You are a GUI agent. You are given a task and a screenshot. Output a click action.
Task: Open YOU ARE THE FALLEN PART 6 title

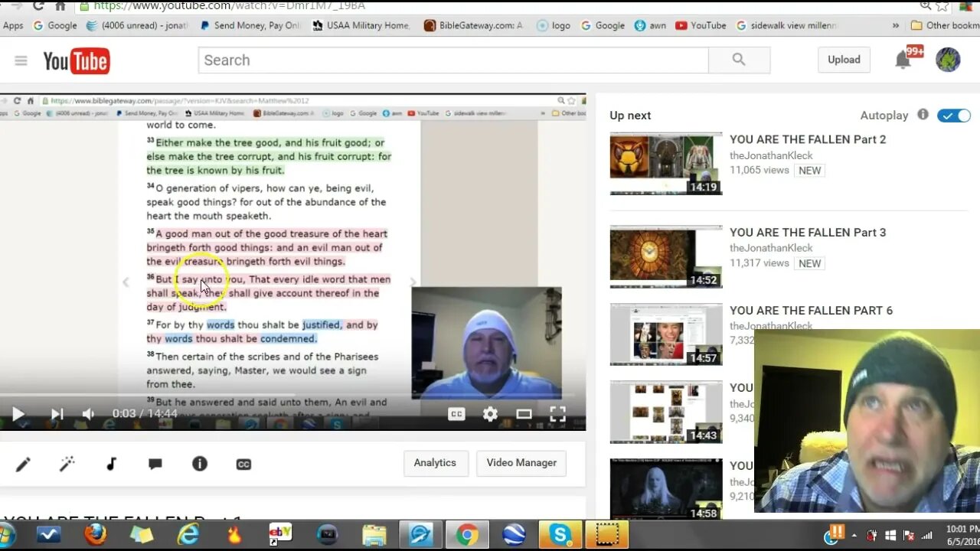click(811, 311)
